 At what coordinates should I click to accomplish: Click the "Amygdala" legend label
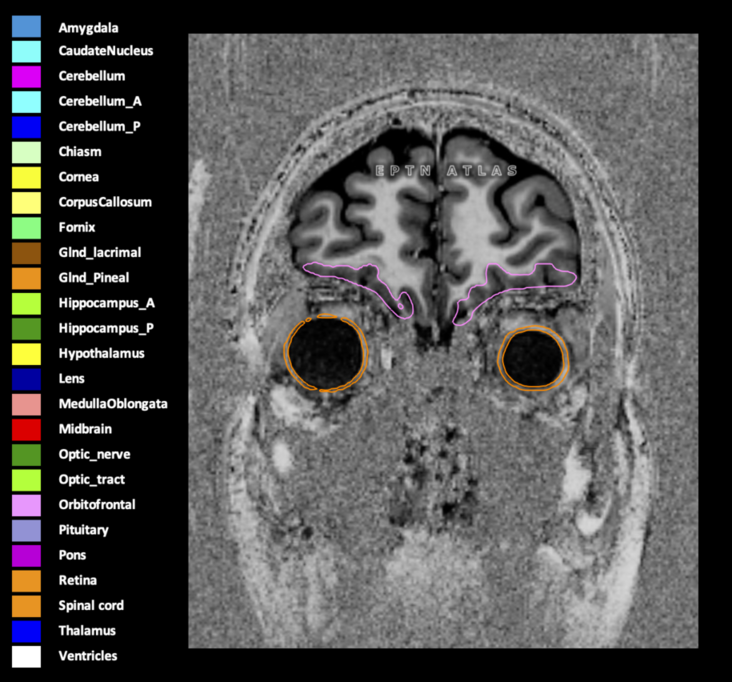click(88, 28)
